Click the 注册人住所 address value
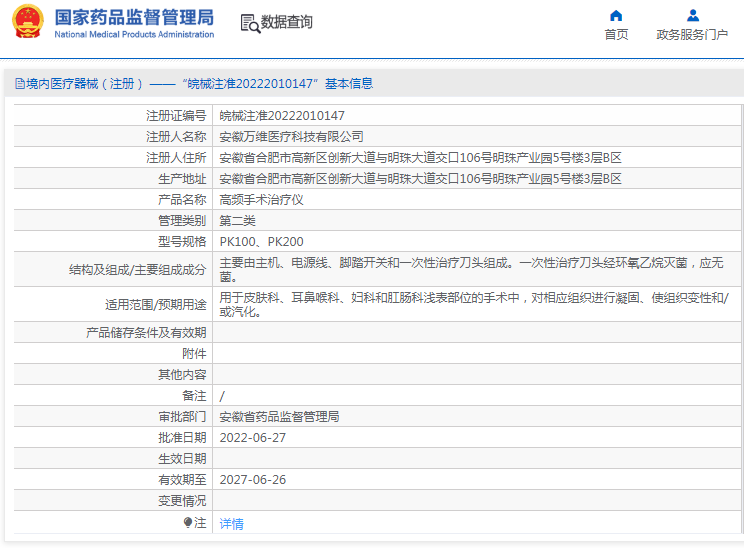 click(420, 158)
